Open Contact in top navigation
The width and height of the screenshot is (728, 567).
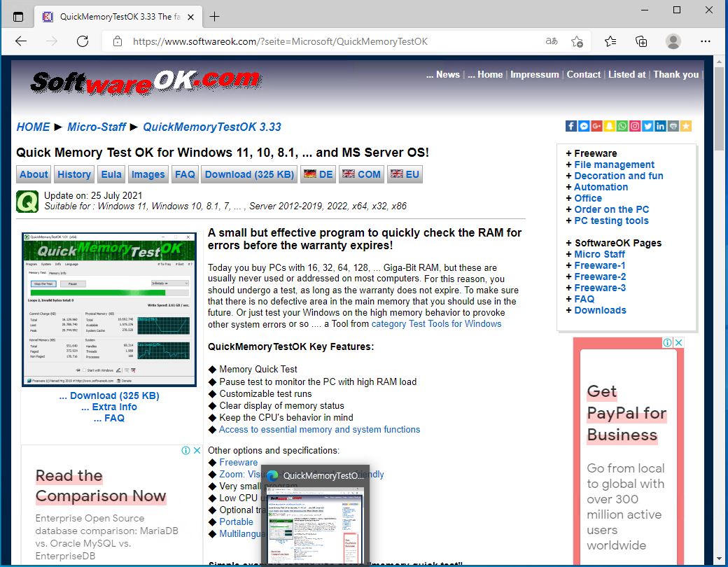coord(584,74)
